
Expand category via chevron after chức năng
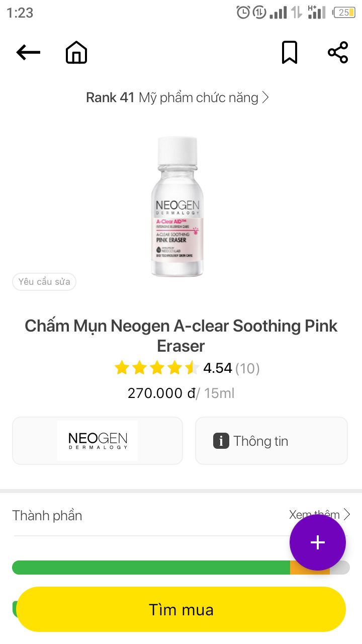point(265,97)
